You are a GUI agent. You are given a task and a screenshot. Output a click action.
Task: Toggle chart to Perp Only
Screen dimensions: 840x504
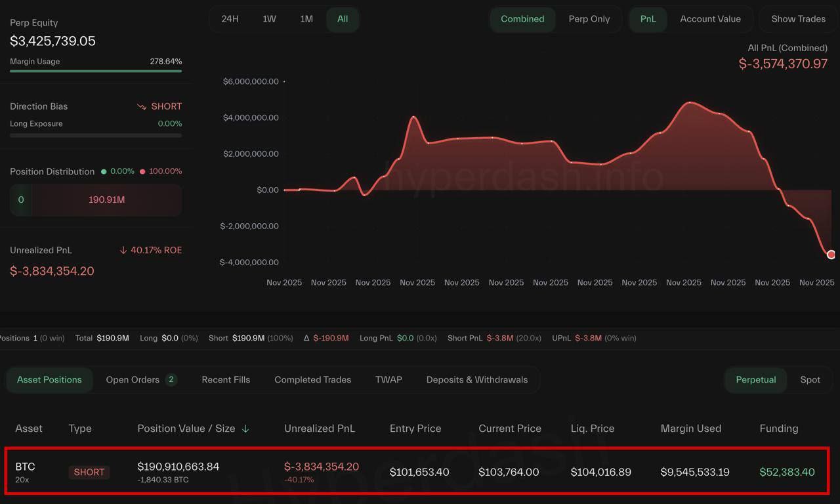point(589,19)
